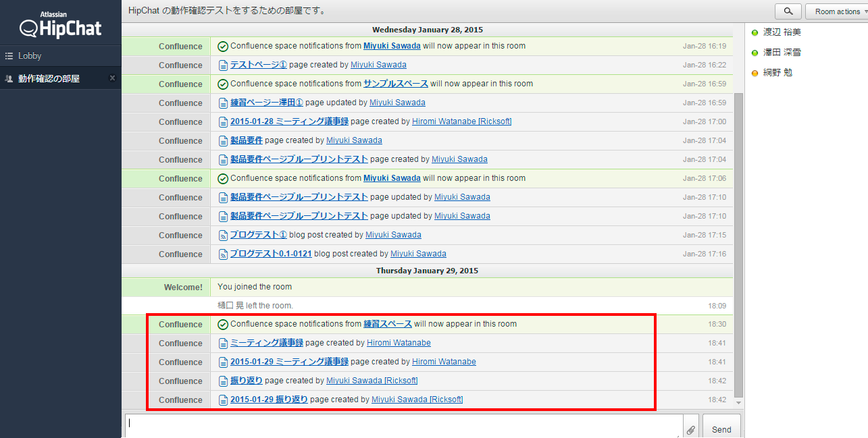
Task: Attach a file with the paperclip icon
Action: (x=691, y=429)
